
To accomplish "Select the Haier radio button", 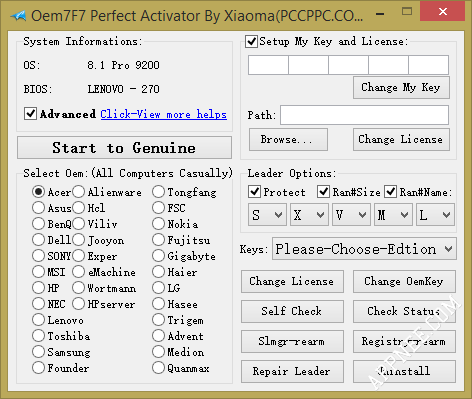I will 158,272.
